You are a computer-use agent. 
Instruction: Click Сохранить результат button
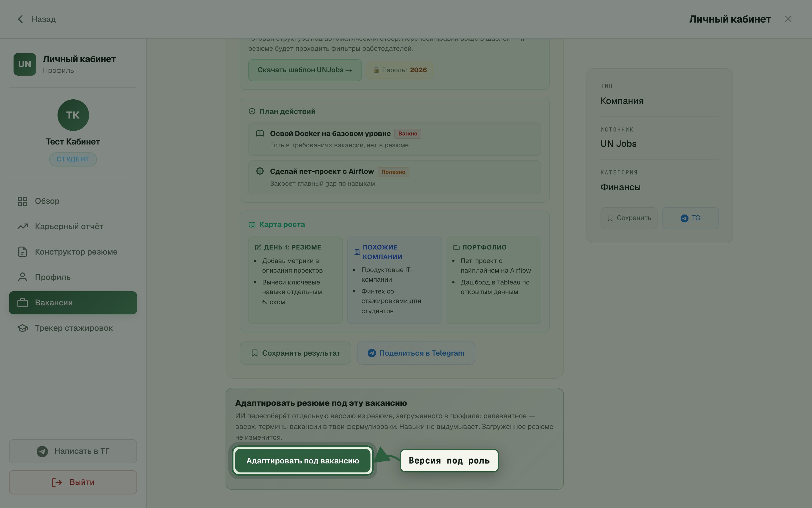pyautogui.click(x=295, y=353)
